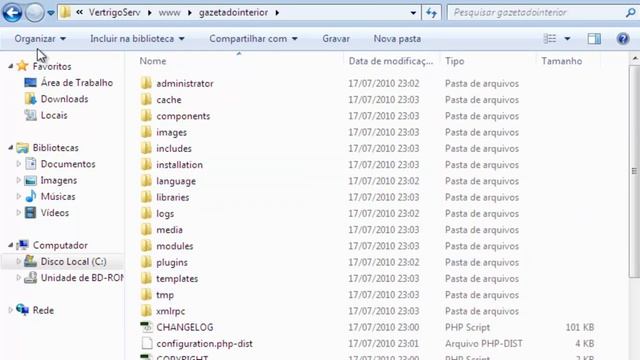Select Disco Local (C:)

coord(73,262)
